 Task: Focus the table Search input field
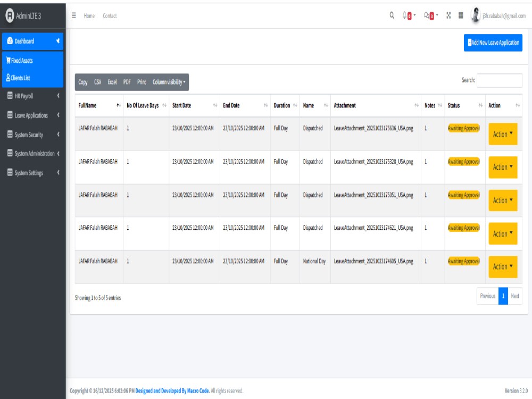[500, 80]
